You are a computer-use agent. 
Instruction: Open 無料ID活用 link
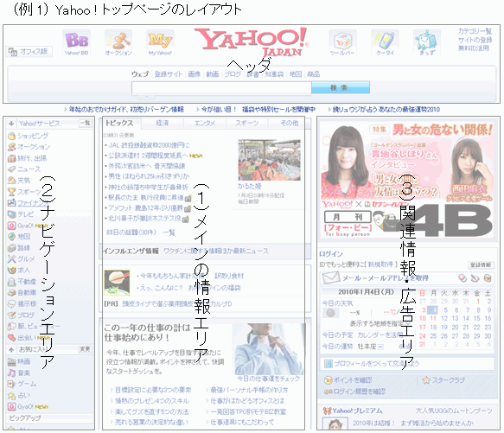pos(474,48)
